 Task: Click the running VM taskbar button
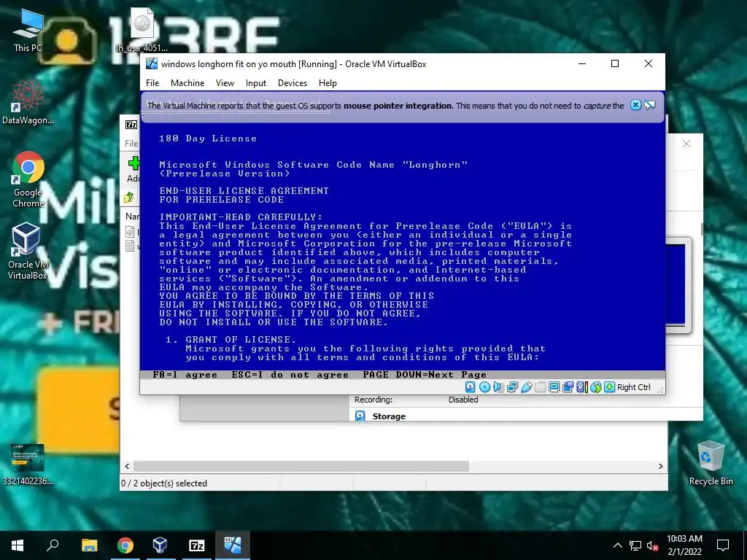click(x=233, y=545)
